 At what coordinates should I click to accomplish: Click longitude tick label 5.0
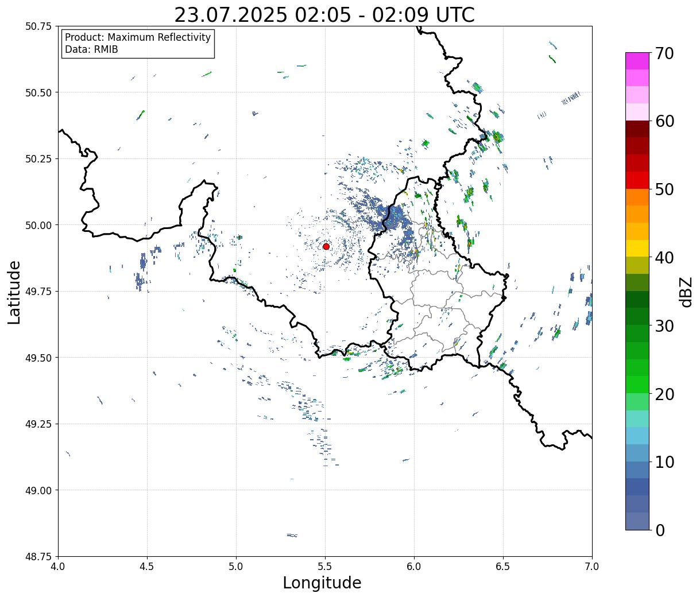[x=236, y=567]
